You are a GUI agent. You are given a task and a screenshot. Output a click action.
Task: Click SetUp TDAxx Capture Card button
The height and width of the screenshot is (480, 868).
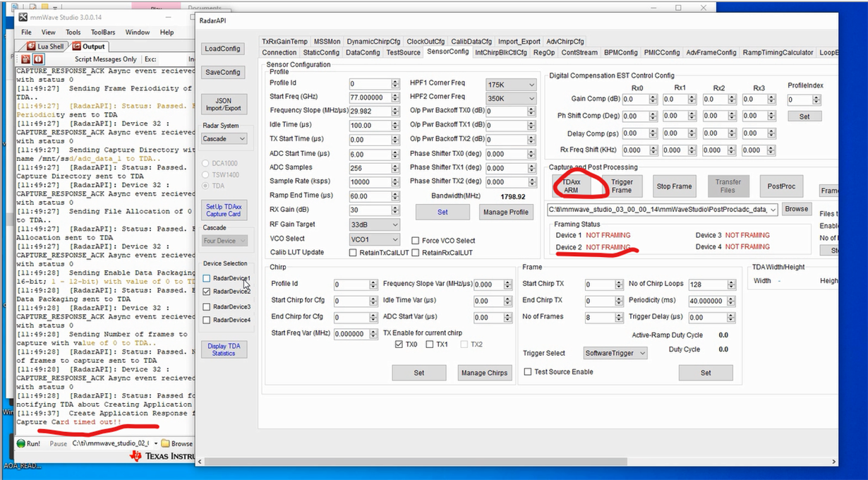(x=223, y=210)
